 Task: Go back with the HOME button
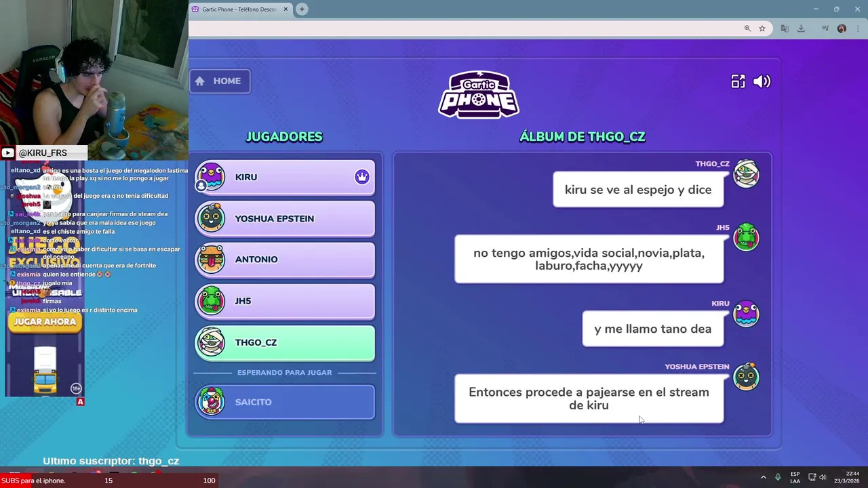pos(220,81)
